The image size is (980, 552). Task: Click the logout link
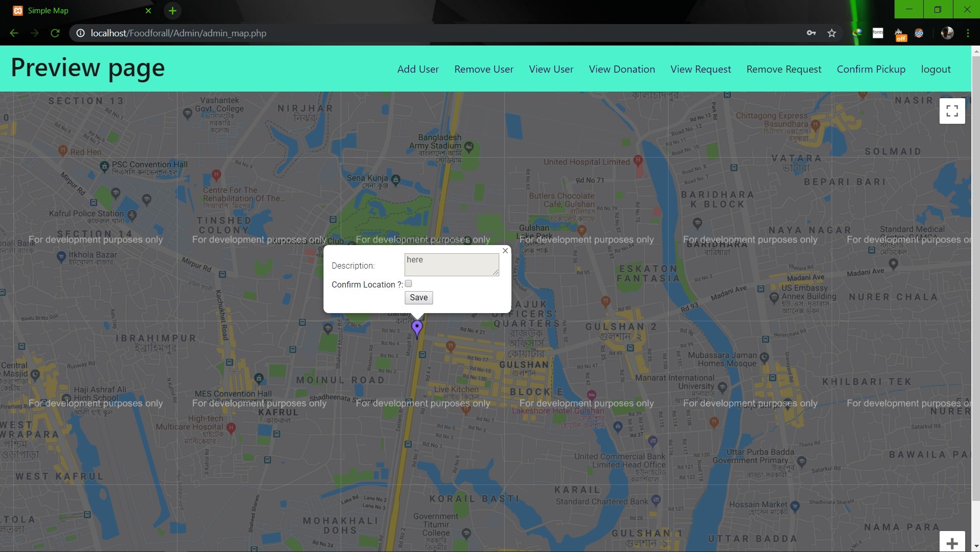[936, 69]
